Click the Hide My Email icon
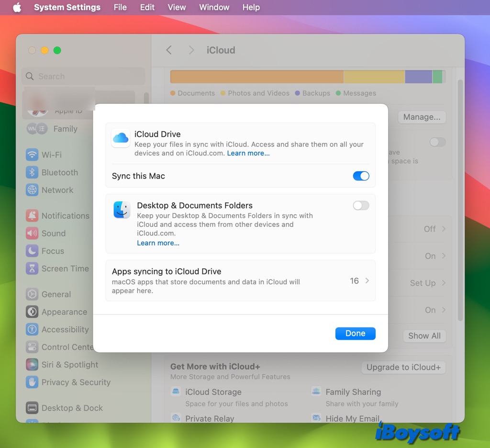The width and height of the screenshot is (490, 448). 316,418
